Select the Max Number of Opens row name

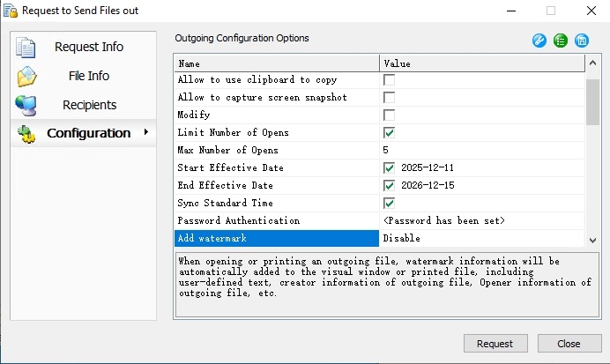pos(227,150)
